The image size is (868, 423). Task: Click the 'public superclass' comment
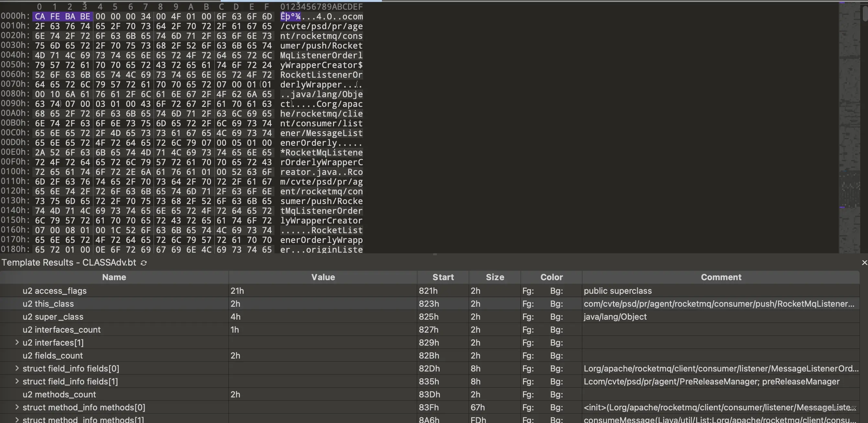[618, 291]
